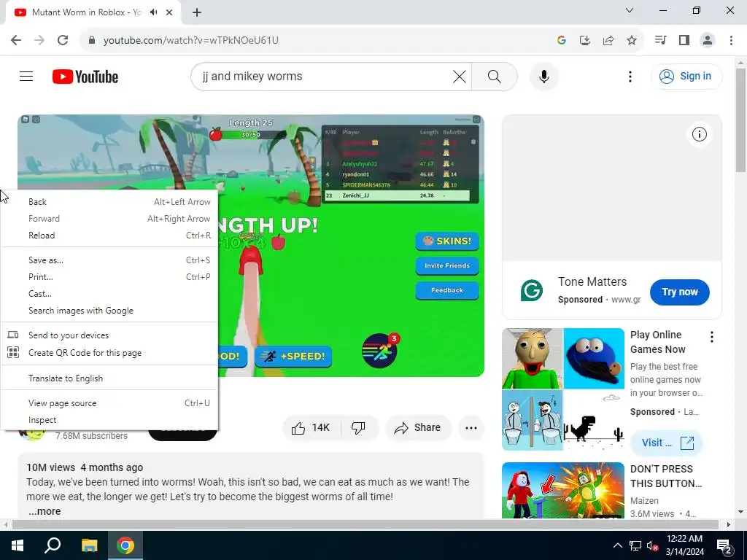
Task: Clear the search box with X icon
Action: (x=460, y=77)
